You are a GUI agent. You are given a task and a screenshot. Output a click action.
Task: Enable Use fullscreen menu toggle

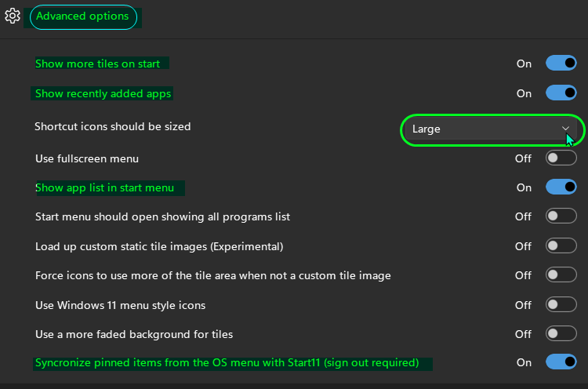pyautogui.click(x=561, y=158)
